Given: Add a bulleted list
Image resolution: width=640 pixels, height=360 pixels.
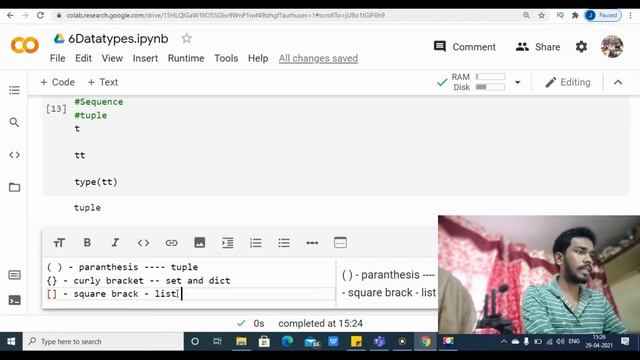Looking at the screenshot, I should pos(284,243).
